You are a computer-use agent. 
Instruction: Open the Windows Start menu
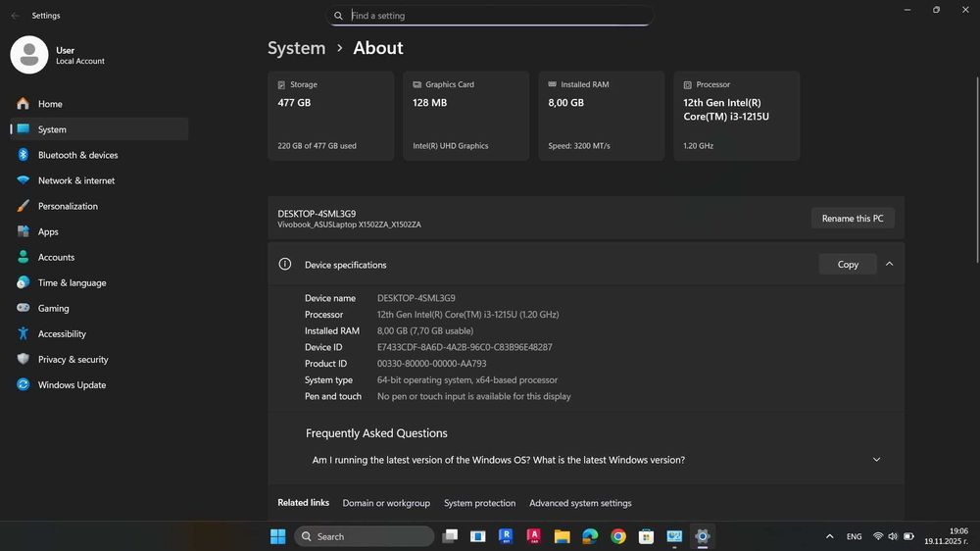[x=278, y=536]
